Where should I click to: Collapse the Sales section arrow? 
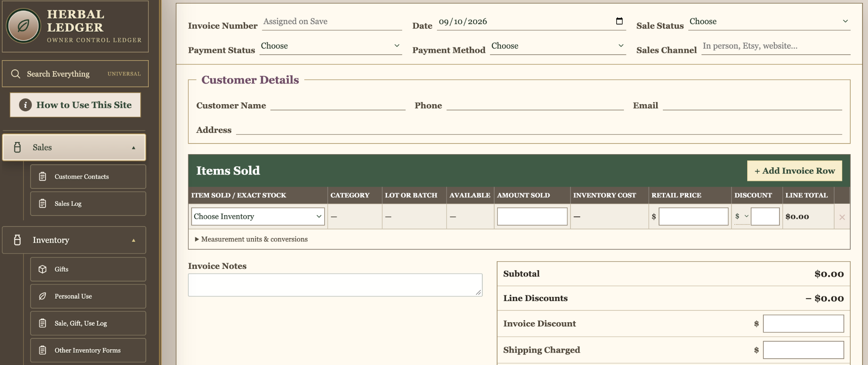click(x=134, y=148)
